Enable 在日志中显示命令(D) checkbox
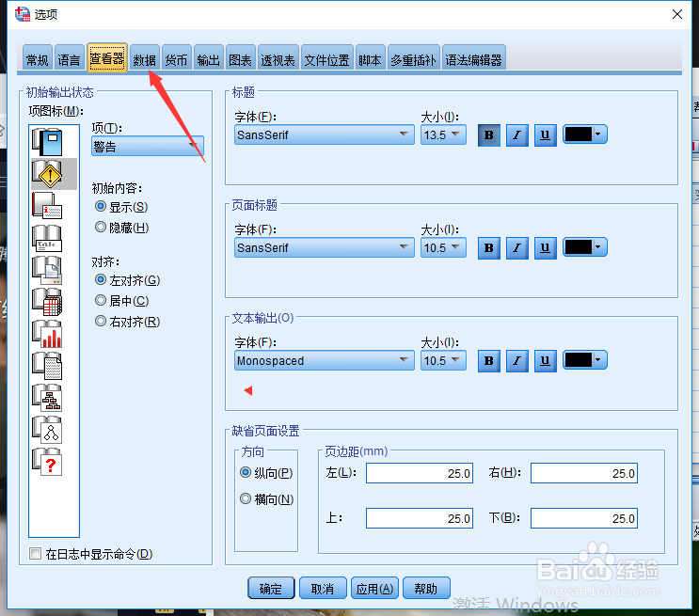This screenshot has height=616, width=699. (90, 554)
